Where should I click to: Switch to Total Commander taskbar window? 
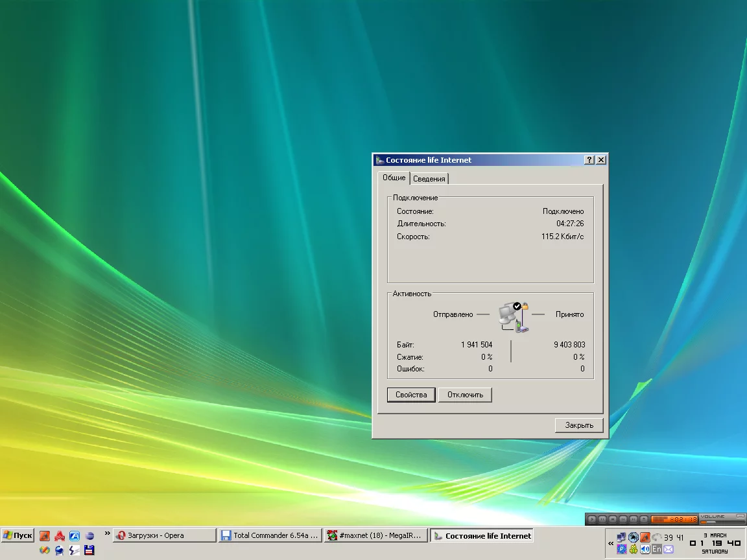[270, 535]
